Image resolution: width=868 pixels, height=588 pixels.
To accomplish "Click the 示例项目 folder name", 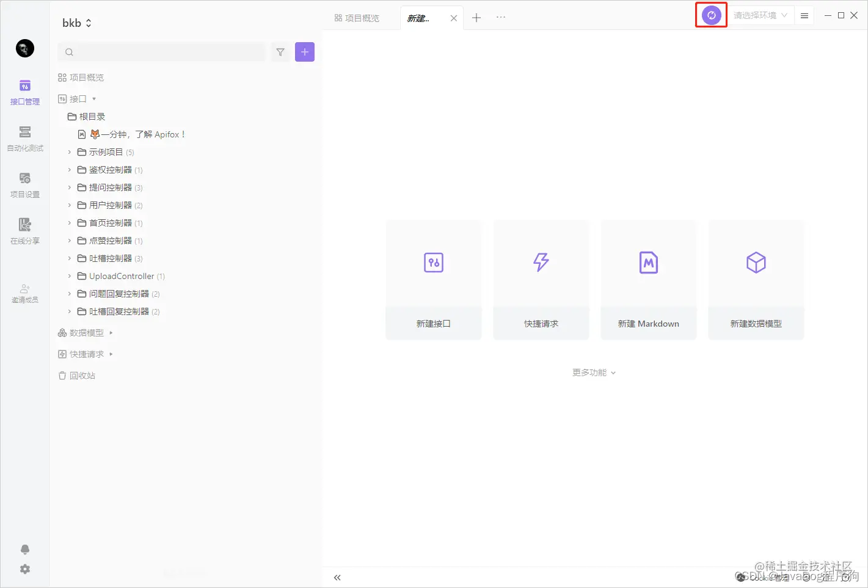I will click(x=106, y=152).
